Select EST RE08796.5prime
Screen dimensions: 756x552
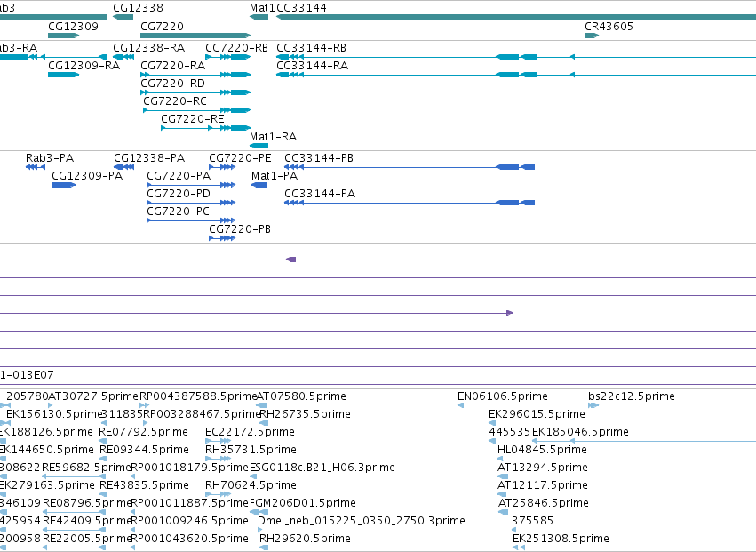point(87,503)
